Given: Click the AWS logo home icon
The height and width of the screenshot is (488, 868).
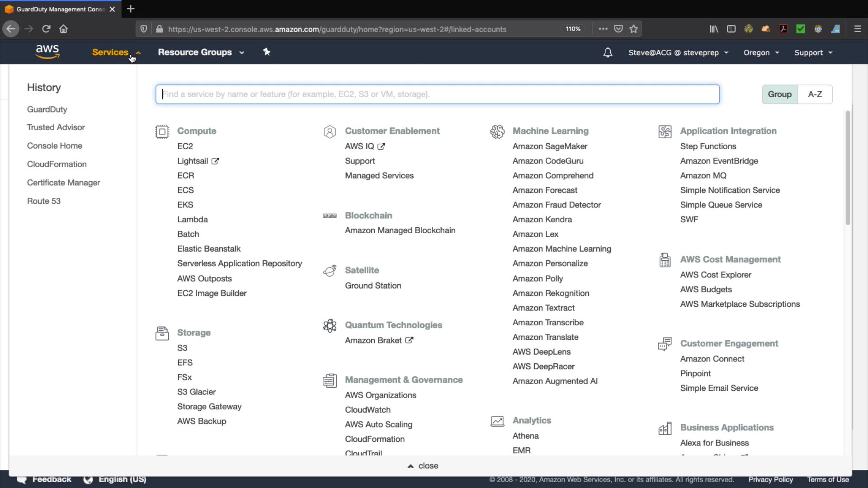Looking at the screenshot, I should (47, 52).
